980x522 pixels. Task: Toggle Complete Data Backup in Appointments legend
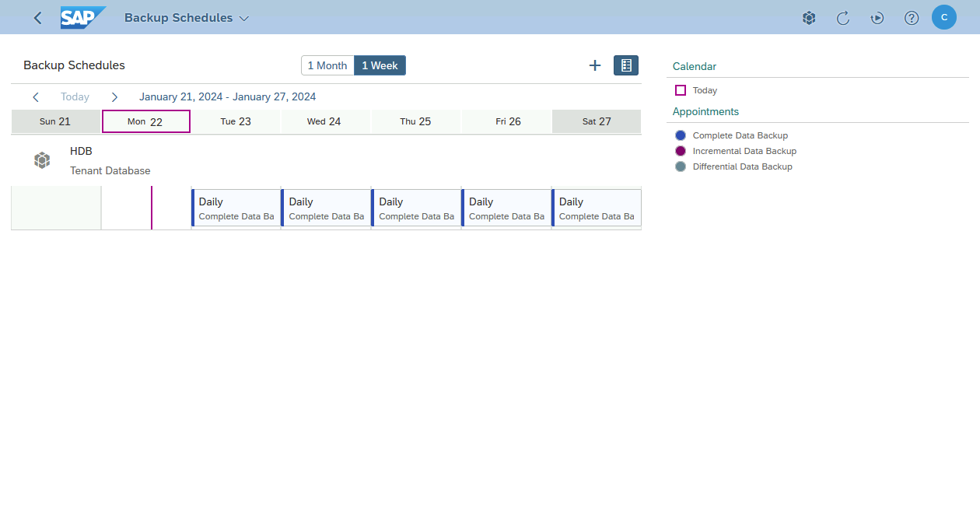coord(681,135)
